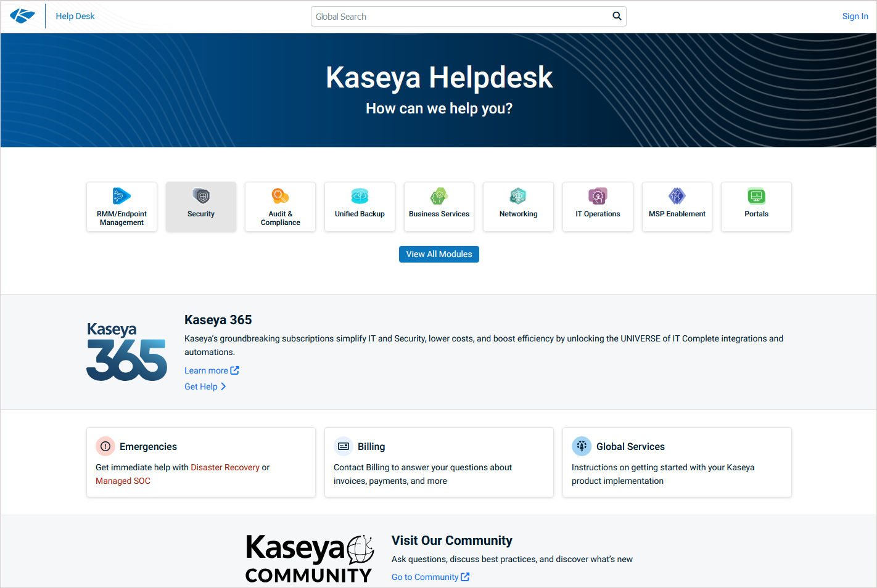Click the Emergencies alert icon
Viewport: 877px width, 588px height.
click(105, 446)
